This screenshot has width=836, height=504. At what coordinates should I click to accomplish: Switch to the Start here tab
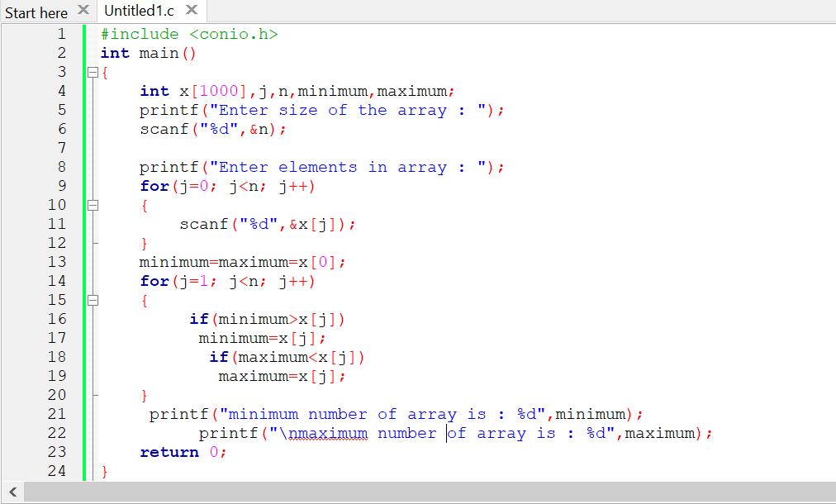tap(36, 12)
